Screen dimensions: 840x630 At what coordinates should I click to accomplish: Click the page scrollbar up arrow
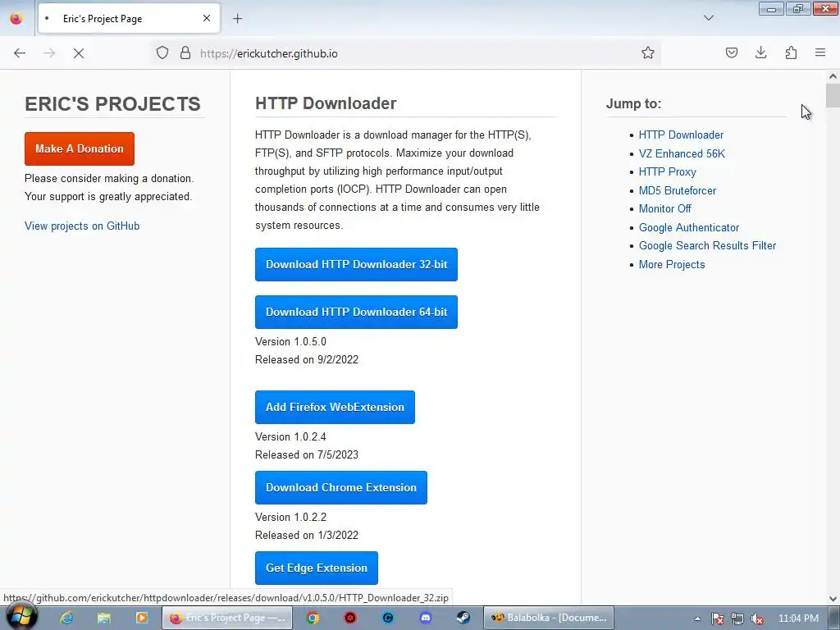pyautogui.click(x=833, y=76)
